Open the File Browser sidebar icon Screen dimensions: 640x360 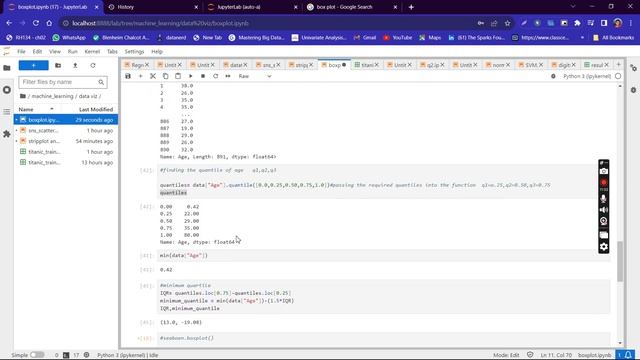(7, 68)
